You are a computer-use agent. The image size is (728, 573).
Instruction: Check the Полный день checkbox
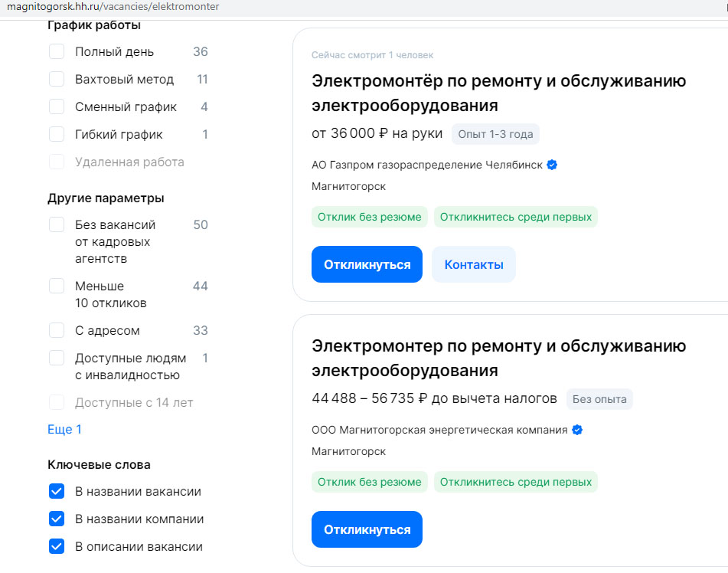coord(57,52)
